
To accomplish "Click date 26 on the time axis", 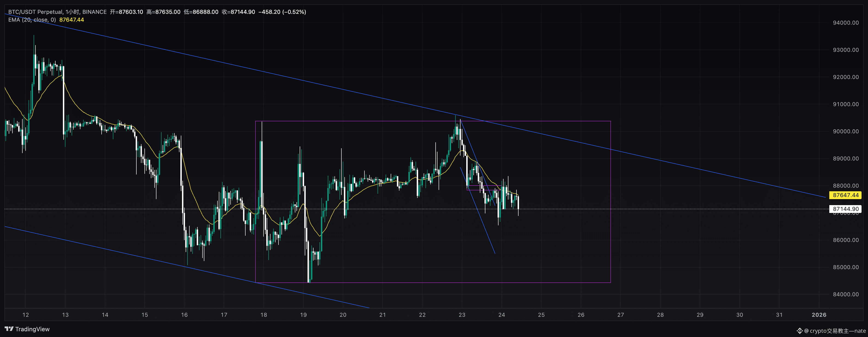I will 581,315.
